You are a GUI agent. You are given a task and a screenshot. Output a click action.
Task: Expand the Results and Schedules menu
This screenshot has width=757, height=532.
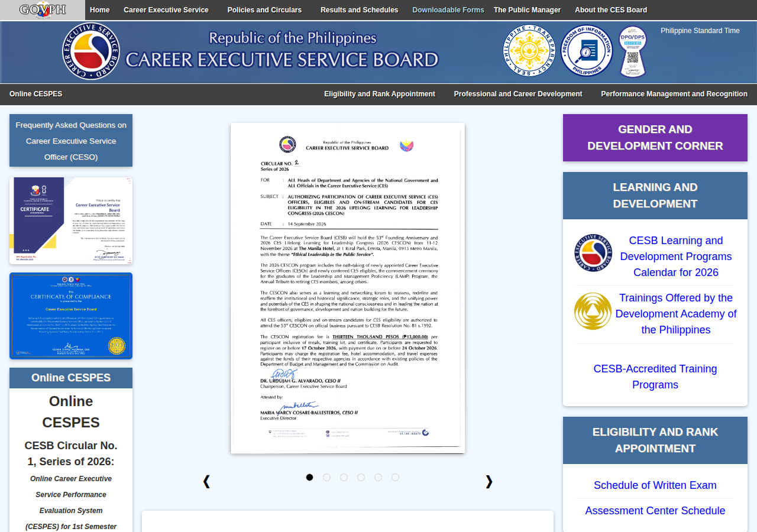coord(360,10)
